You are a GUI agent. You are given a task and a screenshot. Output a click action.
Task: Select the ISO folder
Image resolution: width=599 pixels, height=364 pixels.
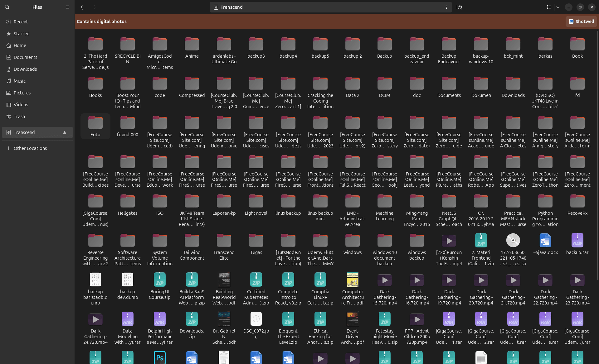(x=160, y=205)
